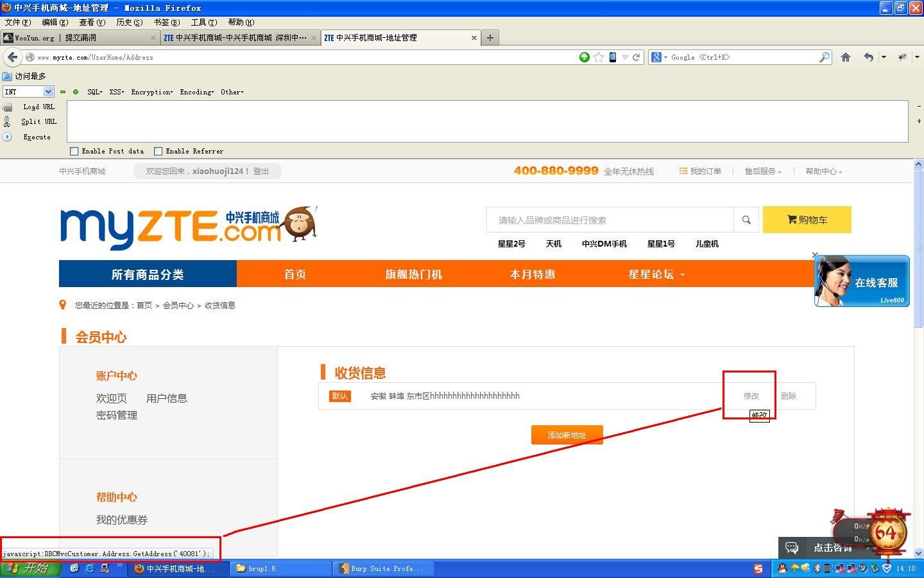Open the 文件 menu
The height and width of the screenshot is (578, 924).
17,22
